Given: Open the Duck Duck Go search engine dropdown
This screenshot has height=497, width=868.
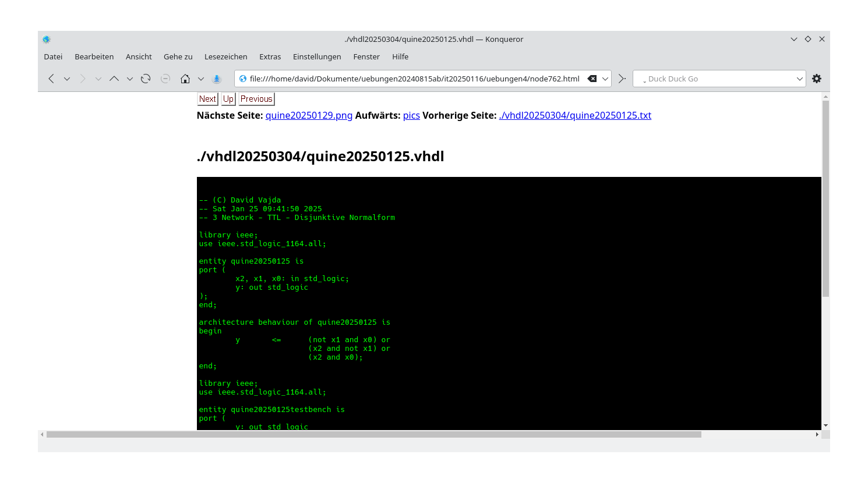Looking at the screenshot, I should point(800,78).
